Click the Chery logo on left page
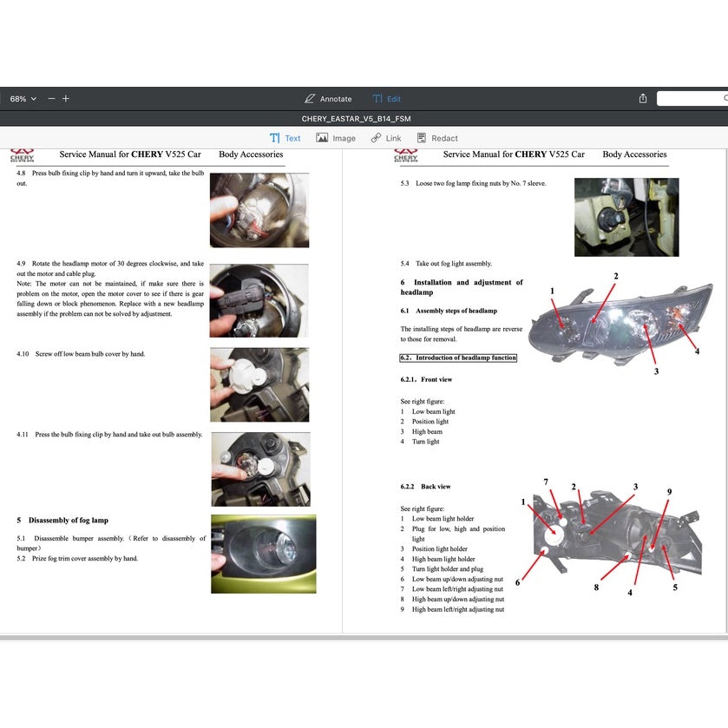Image resolution: width=728 pixels, height=728 pixels. pyautogui.click(x=23, y=156)
